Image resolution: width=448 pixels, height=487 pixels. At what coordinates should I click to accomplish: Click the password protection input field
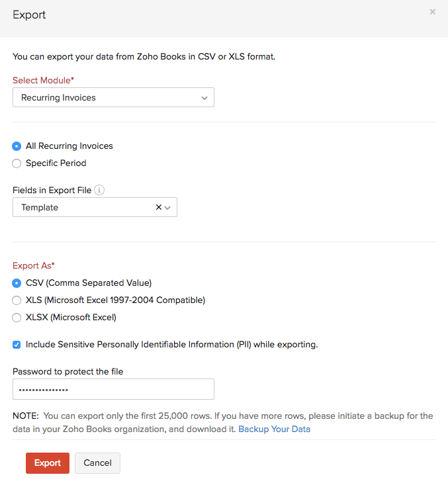click(x=112, y=389)
